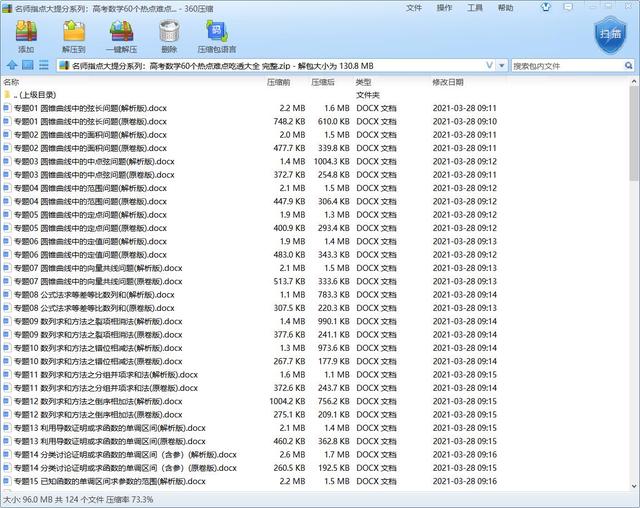Click the 添加 (Add) toolbar icon
The image size is (640, 508).
tap(26, 32)
